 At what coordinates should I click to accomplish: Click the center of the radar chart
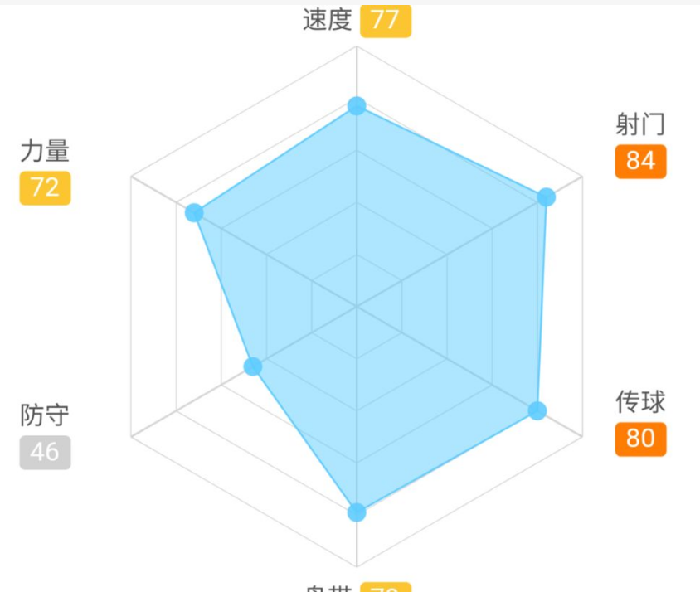(357, 307)
